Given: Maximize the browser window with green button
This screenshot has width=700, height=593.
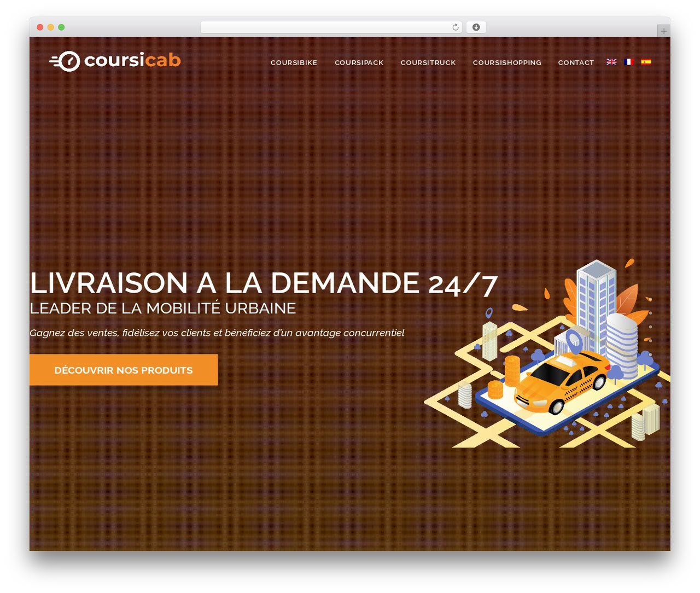Looking at the screenshot, I should 61,27.
